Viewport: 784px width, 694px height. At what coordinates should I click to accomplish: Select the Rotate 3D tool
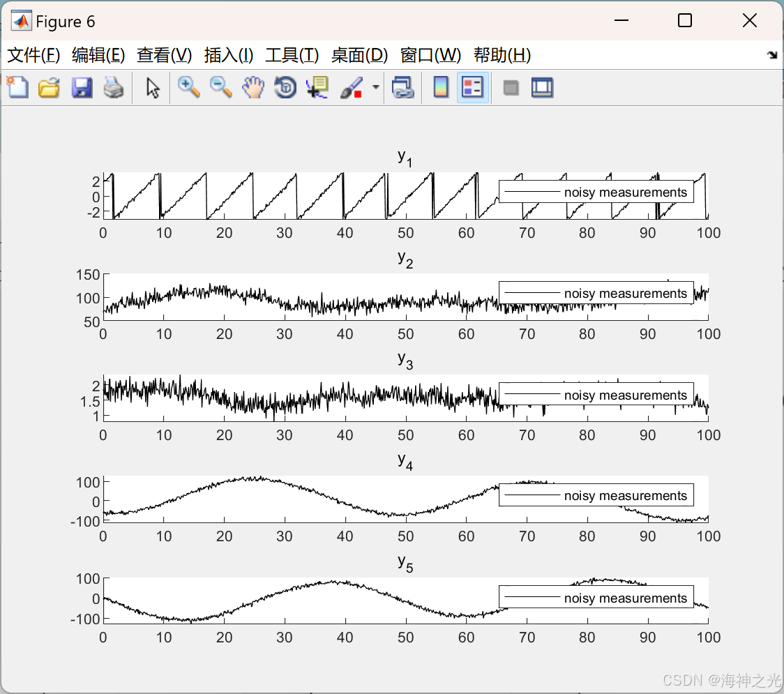click(285, 87)
